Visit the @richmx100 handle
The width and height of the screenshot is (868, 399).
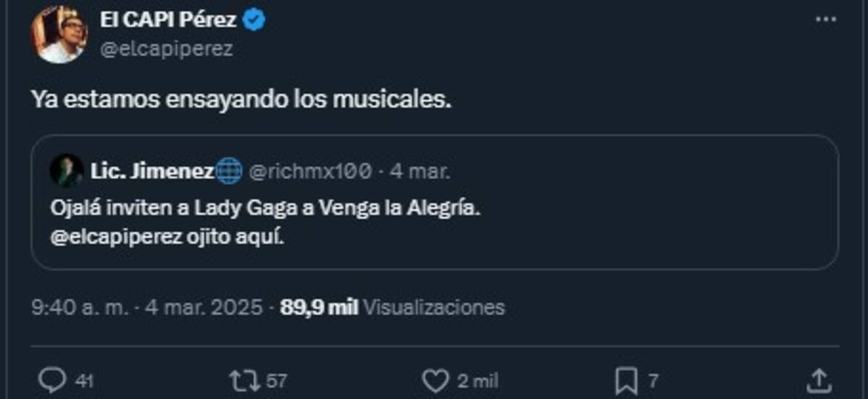point(310,172)
